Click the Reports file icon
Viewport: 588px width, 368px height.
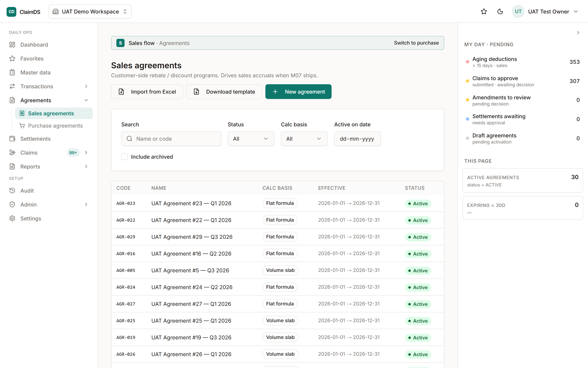[x=12, y=166]
